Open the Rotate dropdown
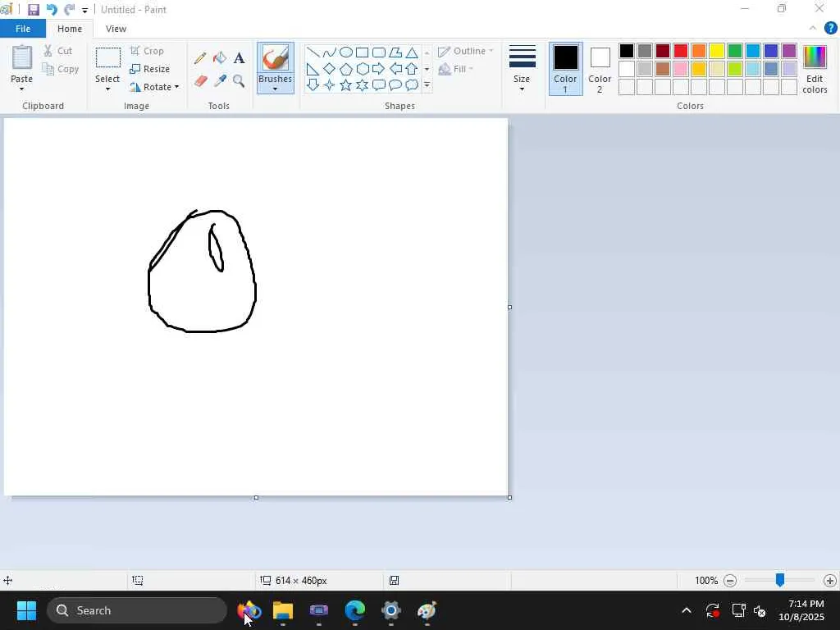 pyautogui.click(x=155, y=87)
